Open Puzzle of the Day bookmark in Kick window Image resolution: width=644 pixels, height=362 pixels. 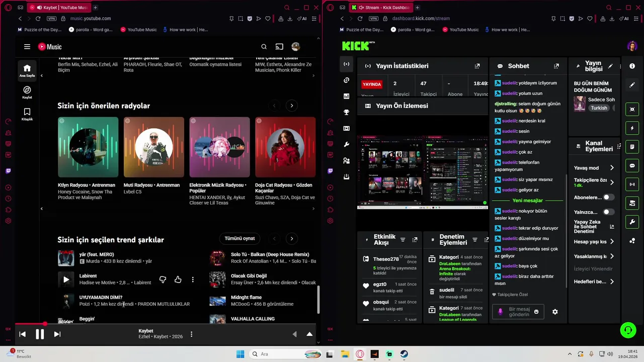click(x=361, y=30)
